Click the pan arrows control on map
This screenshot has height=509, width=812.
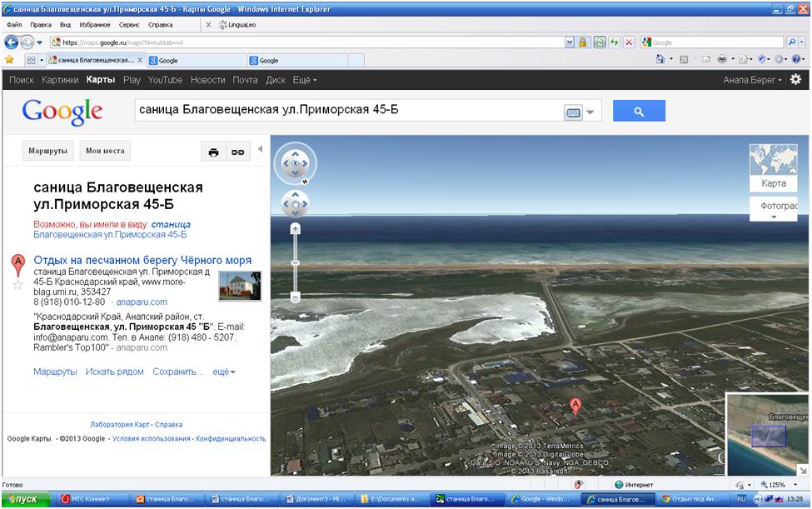[295, 203]
